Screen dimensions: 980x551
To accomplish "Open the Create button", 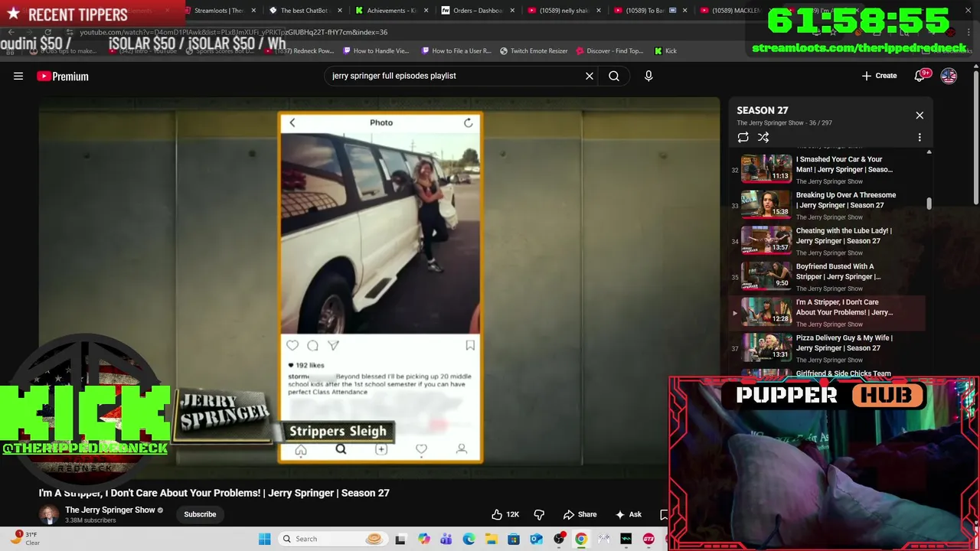I will point(879,76).
